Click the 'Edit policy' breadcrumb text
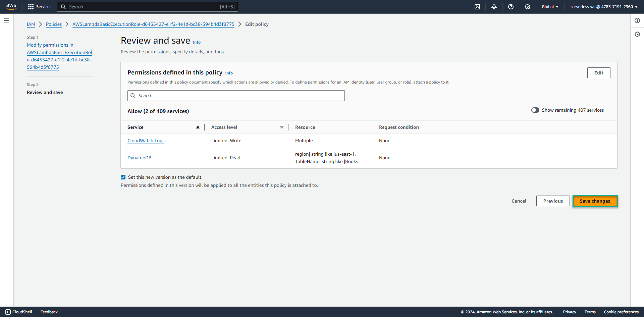Viewport: 644px width, 317px height. pos(257,24)
